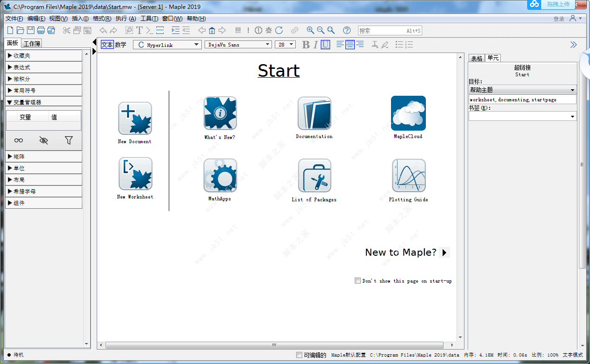
Task: Switch input mode to 数学
Action: (120, 45)
